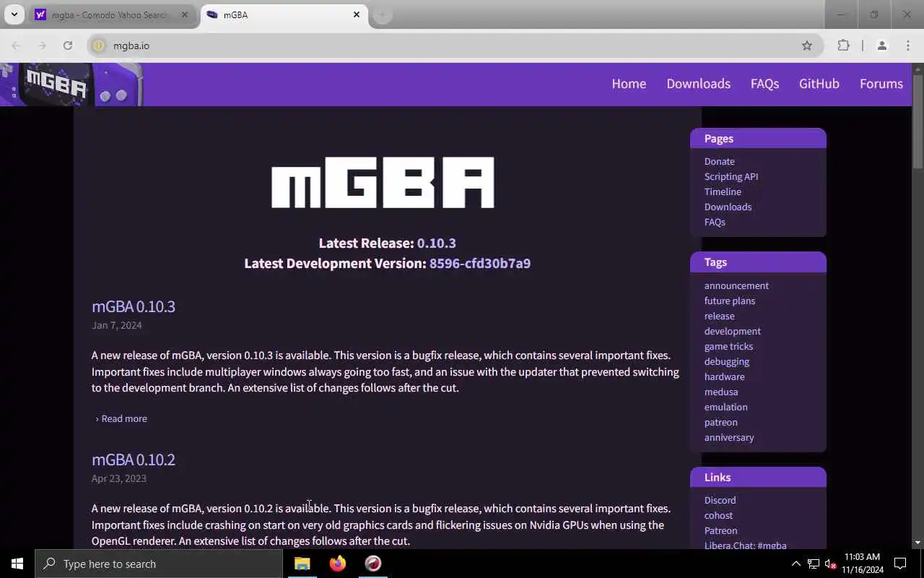
Task: Open Downloads in the top navigation
Action: pyautogui.click(x=698, y=84)
